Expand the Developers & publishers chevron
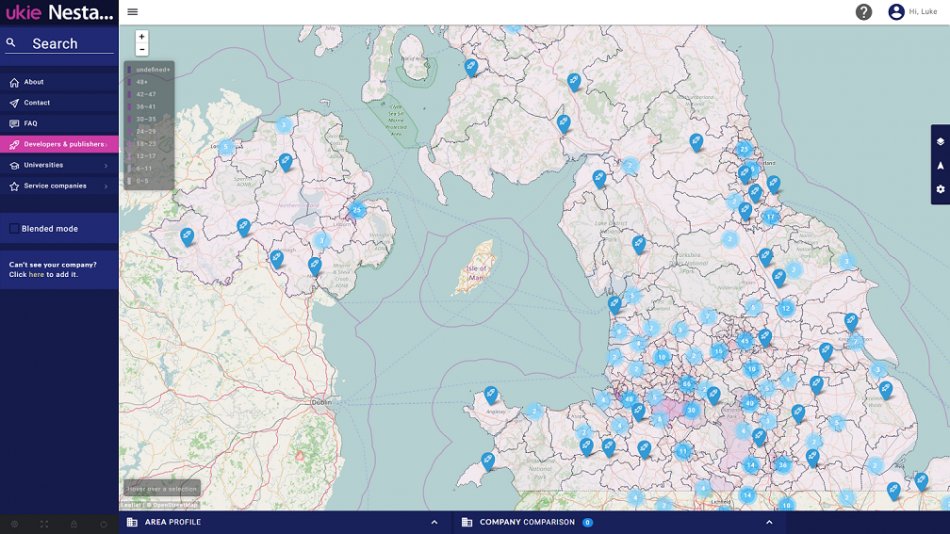The image size is (950, 534). click(107, 144)
